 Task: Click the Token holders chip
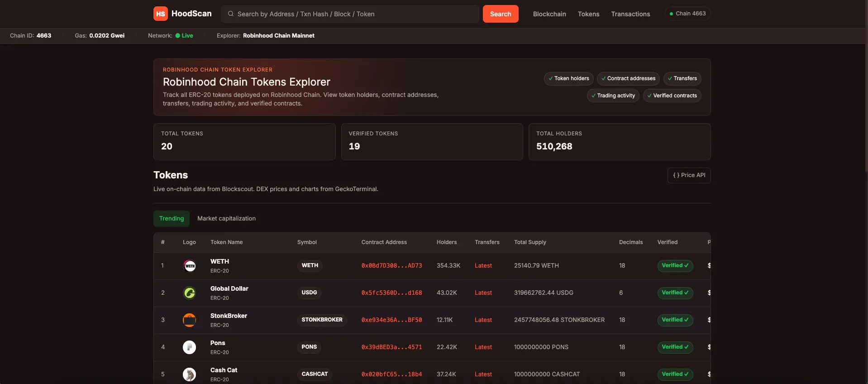[x=568, y=79]
